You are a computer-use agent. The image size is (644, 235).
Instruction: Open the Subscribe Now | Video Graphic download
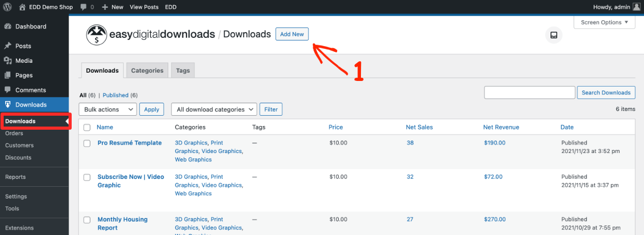(131, 181)
